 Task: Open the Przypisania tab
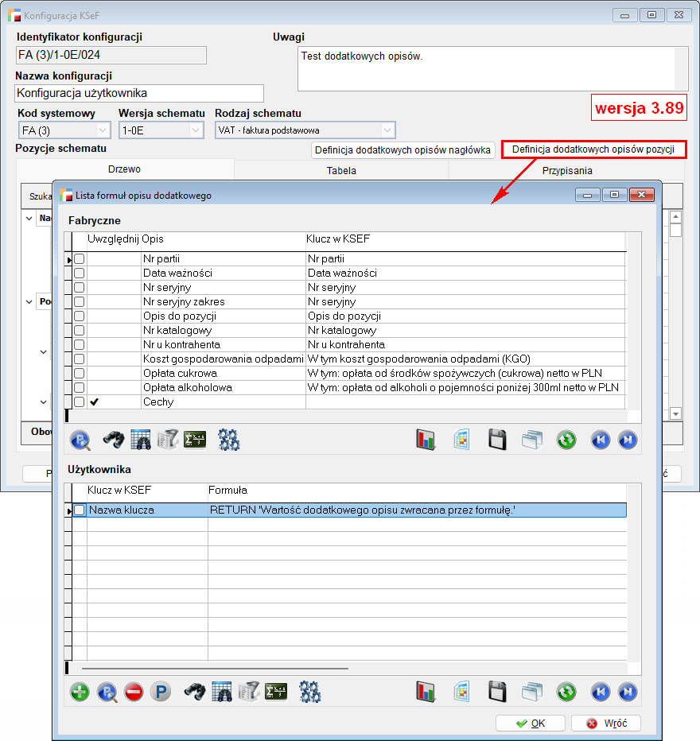pyautogui.click(x=567, y=170)
